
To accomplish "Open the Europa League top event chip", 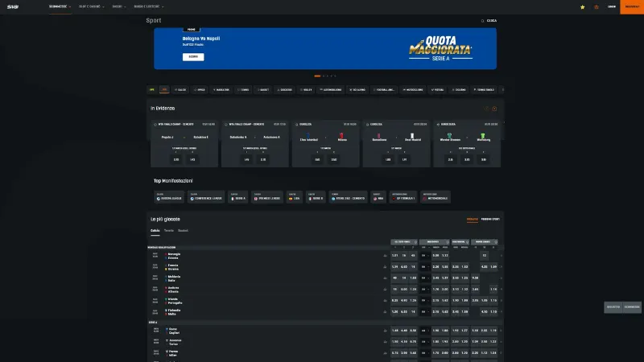I will click(169, 197).
